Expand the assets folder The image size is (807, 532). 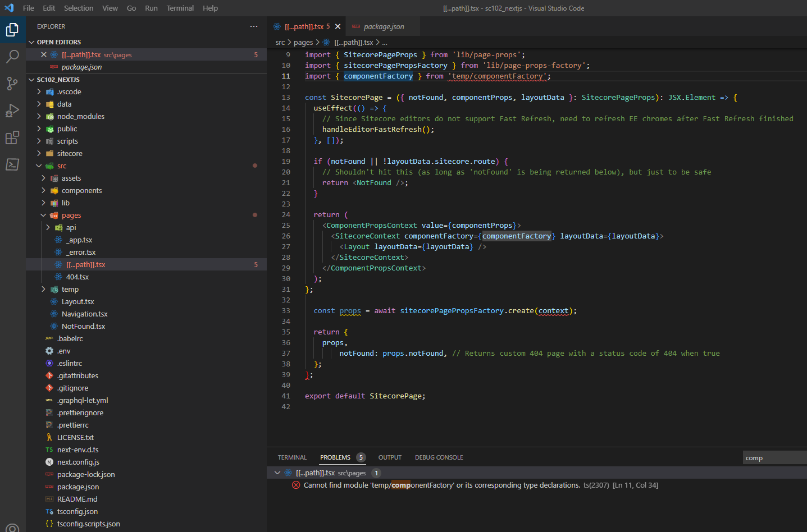[x=146, y=178]
